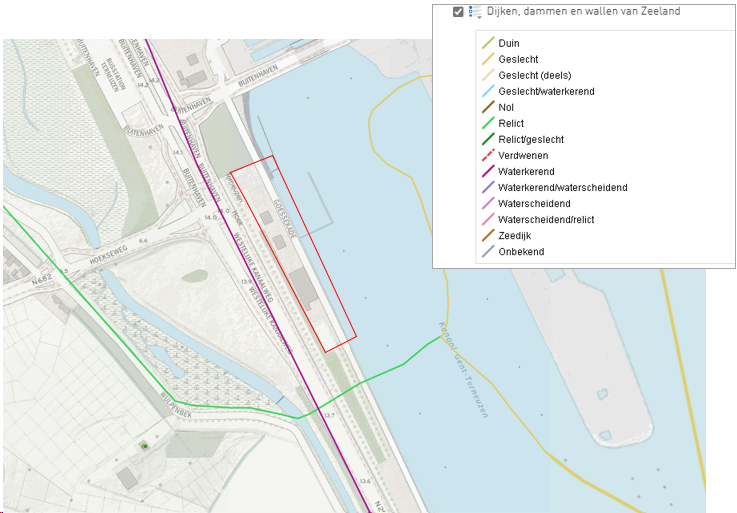Click the Nol brown legend line
Screen dimensions: 737x513
click(x=488, y=107)
